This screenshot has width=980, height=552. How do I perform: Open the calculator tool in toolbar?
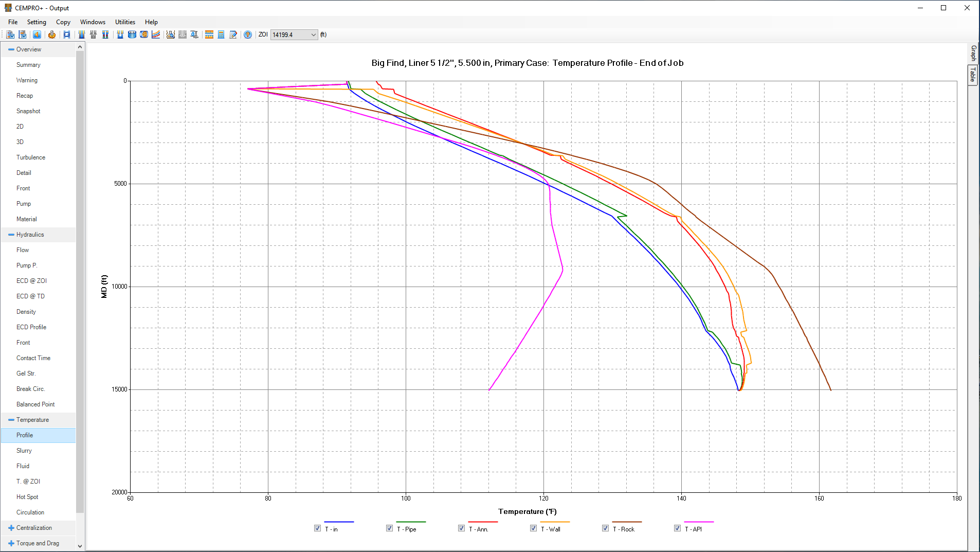tap(221, 34)
